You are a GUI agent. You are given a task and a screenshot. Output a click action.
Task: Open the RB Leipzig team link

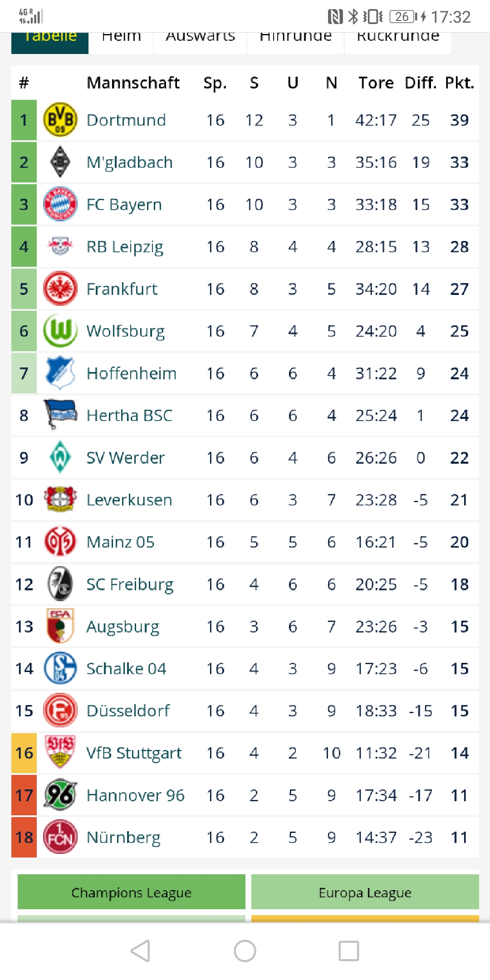pyautogui.click(x=125, y=247)
